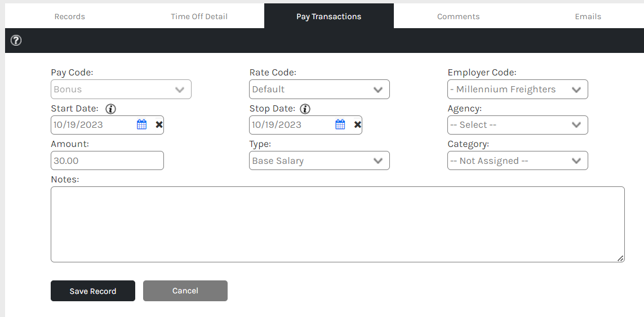Image resolution: width=644 pixels, height=317 pixels.
Task: Expand the Agency select dropdown
Action: point(517,125)
